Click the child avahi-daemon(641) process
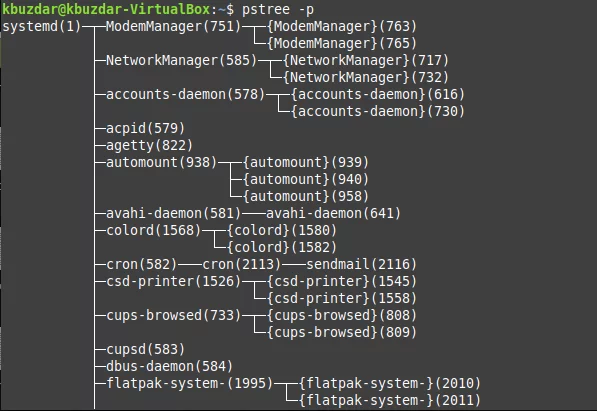Screen dimensions: 597x411 click(x=334, y=214)
